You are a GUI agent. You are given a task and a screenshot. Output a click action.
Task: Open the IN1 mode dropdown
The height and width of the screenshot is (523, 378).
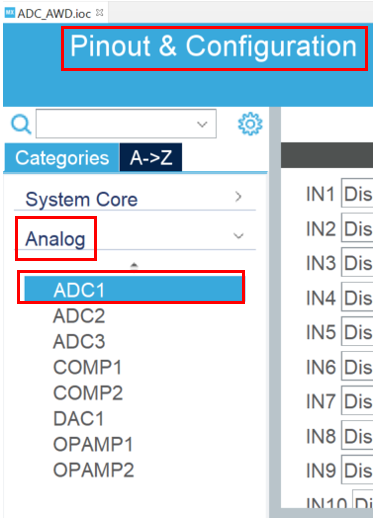[x=357, y=193]
